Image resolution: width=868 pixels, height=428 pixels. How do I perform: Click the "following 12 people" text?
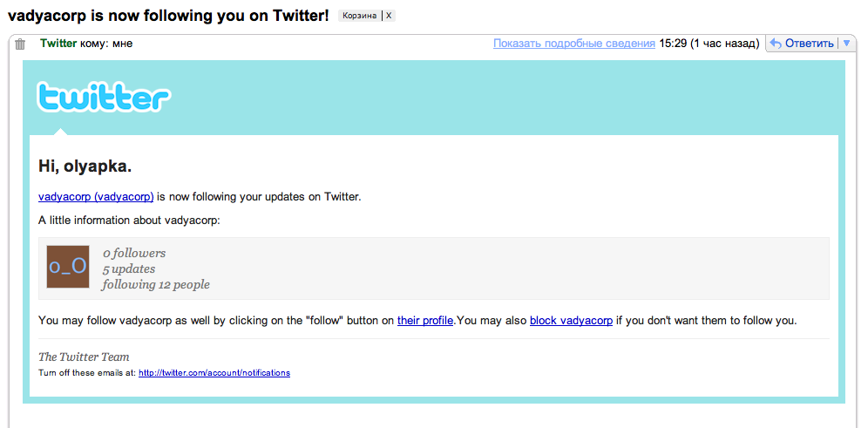155,285
